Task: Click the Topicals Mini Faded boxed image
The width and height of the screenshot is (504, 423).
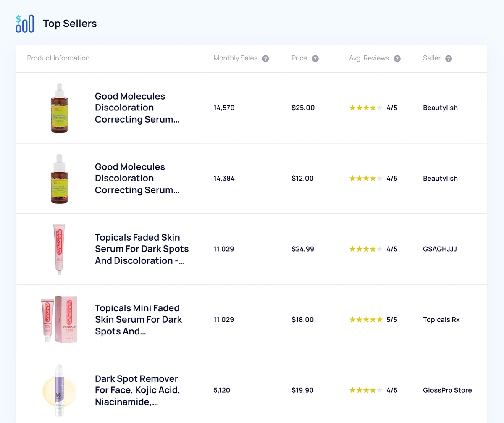Action: pyautogui.click(x=59, y=320)
